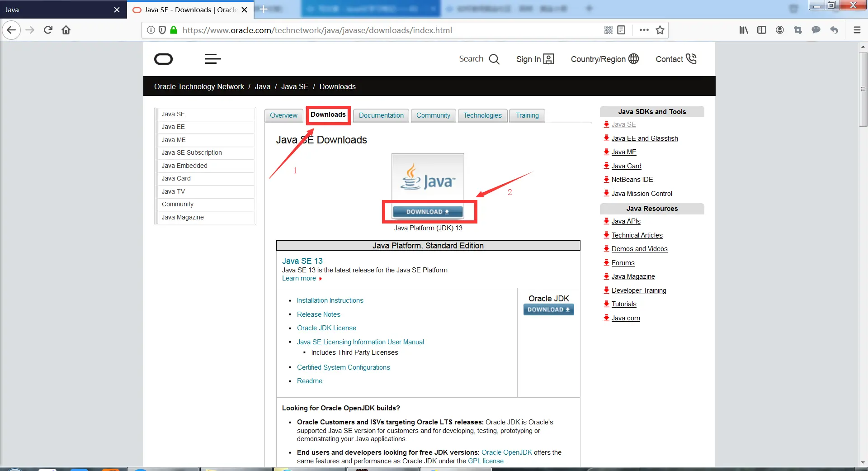Open the Readme link

(x=310, y=381)
